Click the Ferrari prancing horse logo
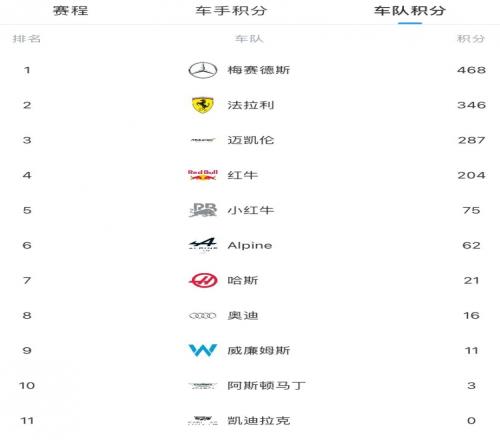This screenshot has height=440, width=500. [203, 105]
